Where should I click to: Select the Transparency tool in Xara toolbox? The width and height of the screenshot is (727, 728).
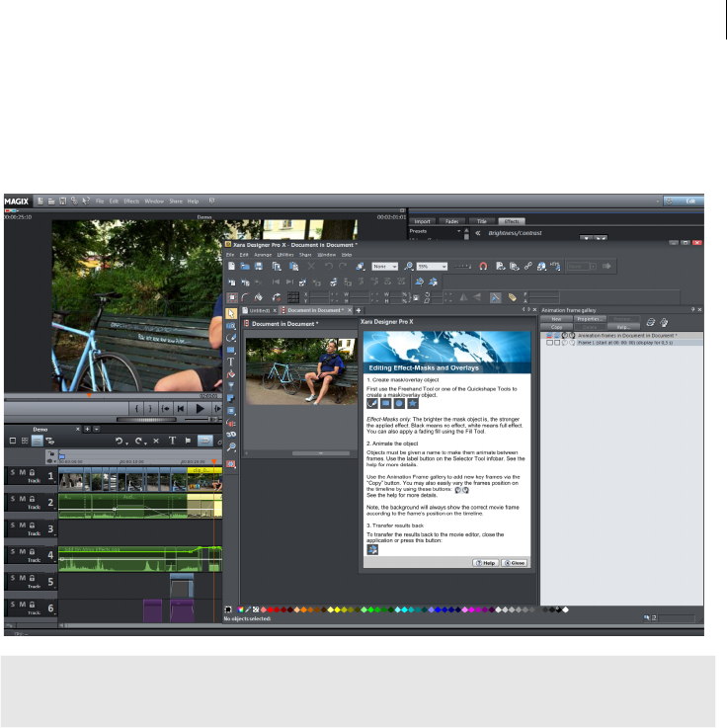[x=231, y=386]
